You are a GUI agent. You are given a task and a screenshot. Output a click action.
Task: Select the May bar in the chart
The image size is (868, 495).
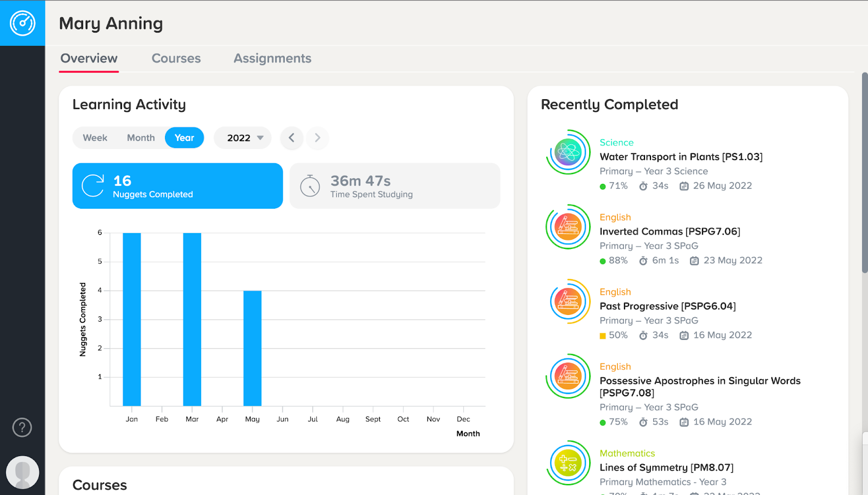tap(252, 348)
